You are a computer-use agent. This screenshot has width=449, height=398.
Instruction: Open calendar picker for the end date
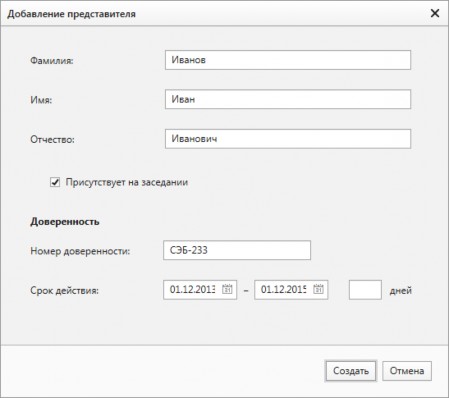(x=318, y=289)
